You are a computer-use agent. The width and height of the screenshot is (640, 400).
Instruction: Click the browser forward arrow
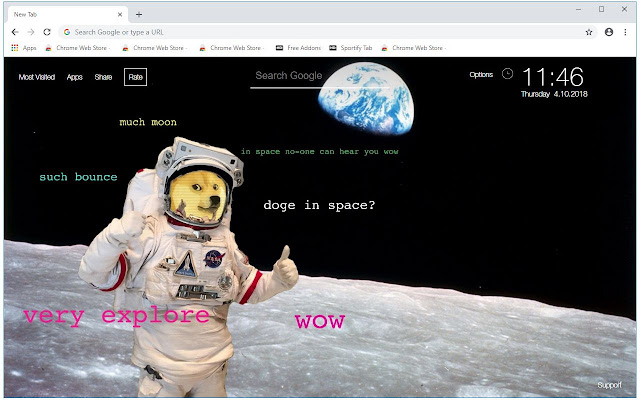click(31, 32)
